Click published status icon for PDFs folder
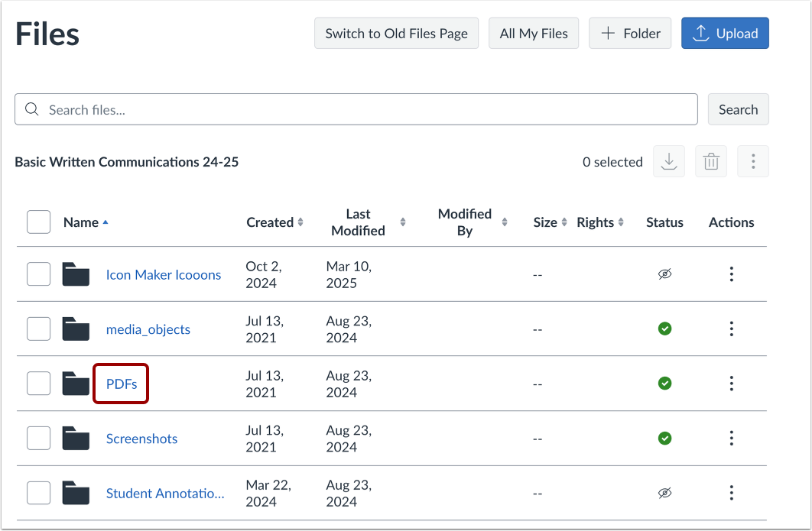This screenshot has height=531, width=812. [x=665, y=384]
